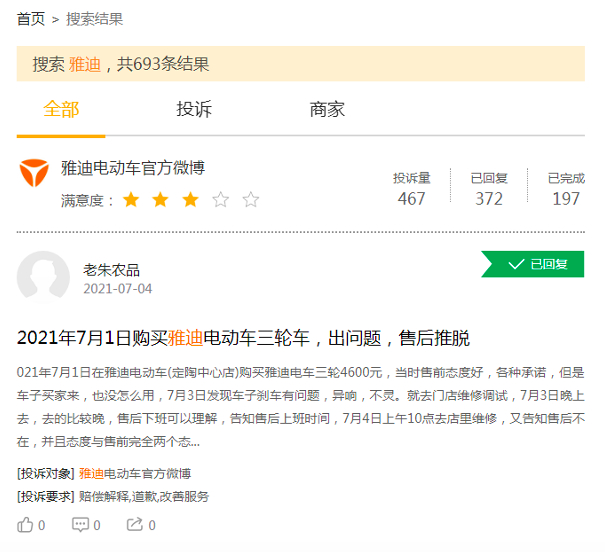Share the complaint with share icon
Viewport: 605px width, 552px height.
(135, 525)
